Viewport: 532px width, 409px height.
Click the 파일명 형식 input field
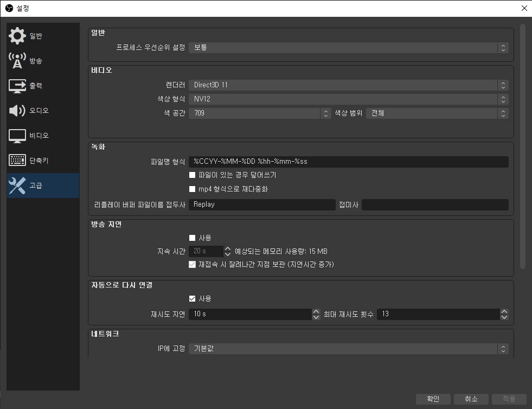pos(349,162)
